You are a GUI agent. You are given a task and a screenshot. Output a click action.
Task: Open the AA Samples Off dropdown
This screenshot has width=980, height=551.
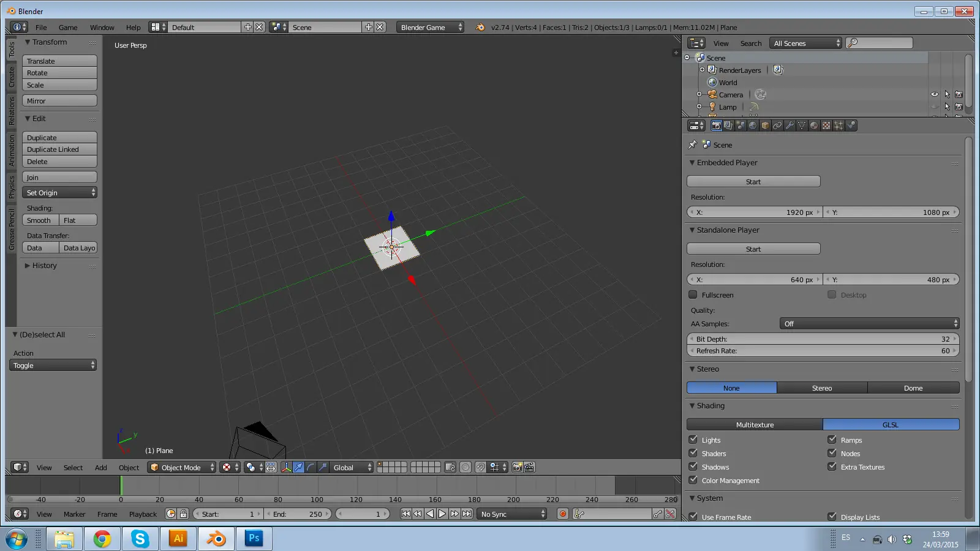point(869,323)
